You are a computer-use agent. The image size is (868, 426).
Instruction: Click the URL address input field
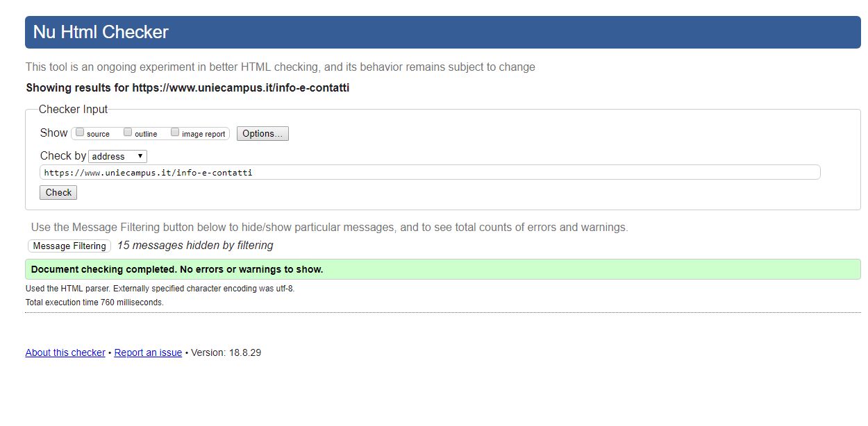click(429, 173)
